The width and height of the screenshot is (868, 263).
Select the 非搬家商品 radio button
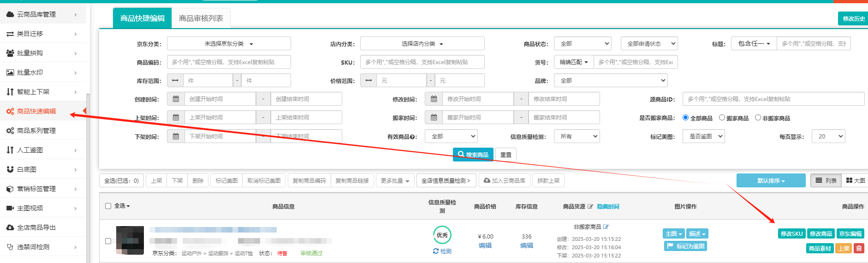coord(758,118)
